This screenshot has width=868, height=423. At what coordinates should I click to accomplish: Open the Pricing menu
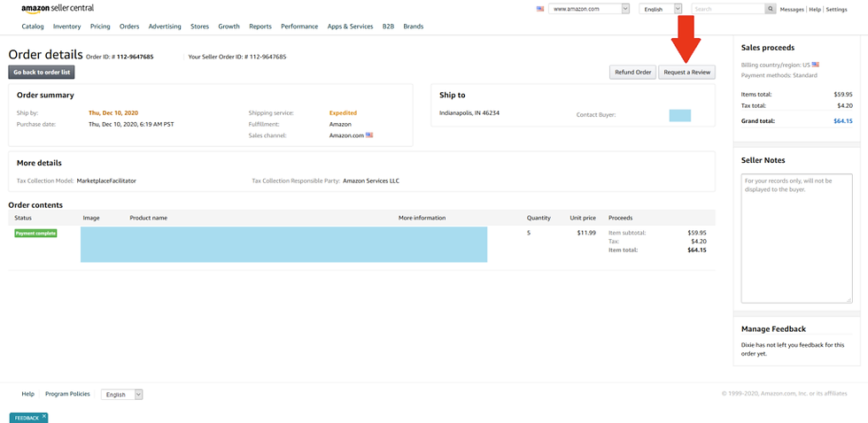click(100, 26)
